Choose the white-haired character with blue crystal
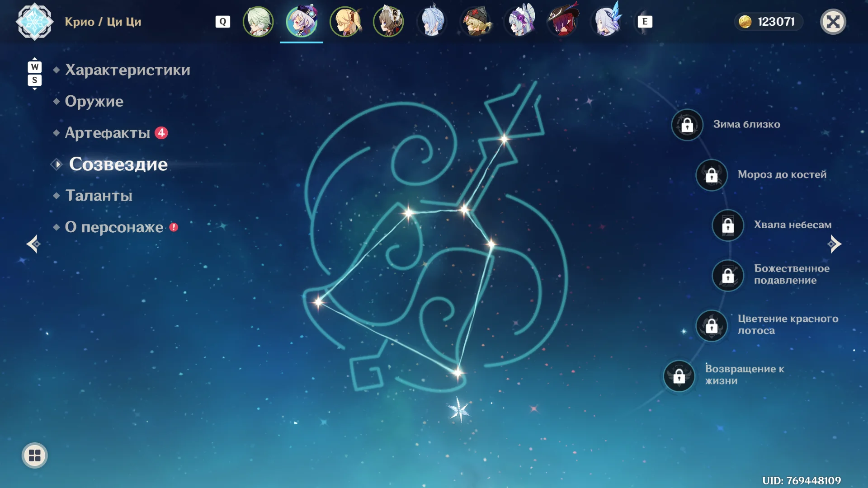This screenshot has width=868, height=488. [607, 20]
